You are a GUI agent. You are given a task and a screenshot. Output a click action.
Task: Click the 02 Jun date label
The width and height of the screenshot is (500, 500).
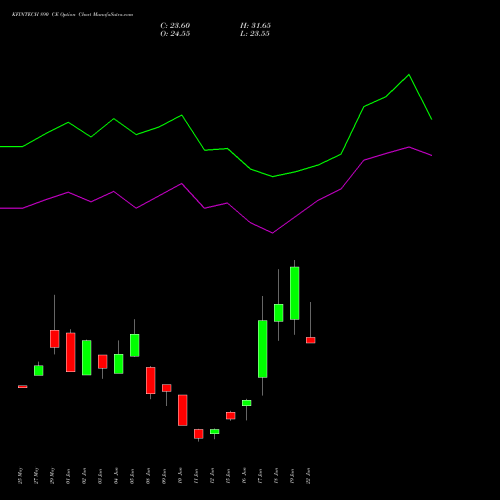coord(85,476)
